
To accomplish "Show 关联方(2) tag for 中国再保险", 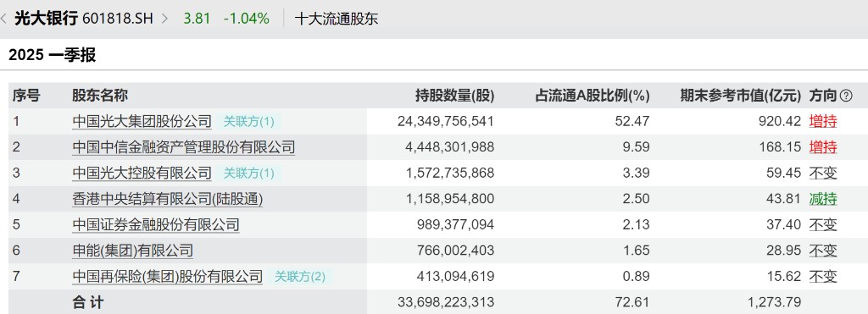I will tap(300, 276).
